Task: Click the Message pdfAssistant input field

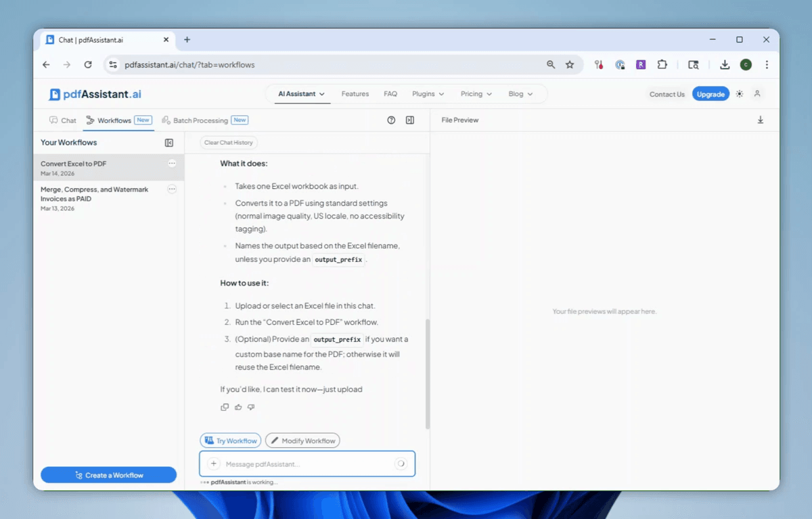Action: pyautogui.click(x=307, y=464)
